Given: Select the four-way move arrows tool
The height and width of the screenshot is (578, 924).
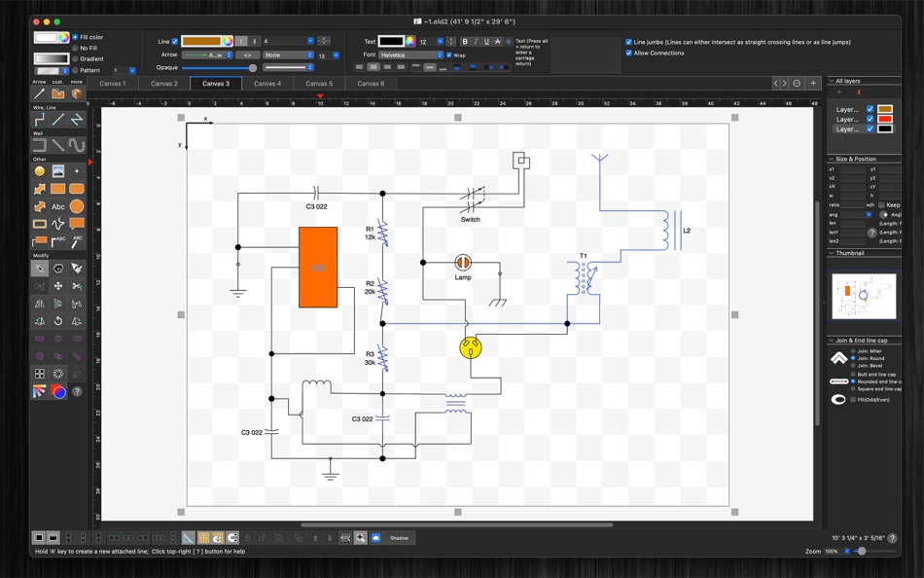Looking at the screenshot, I should click(57, 286).
